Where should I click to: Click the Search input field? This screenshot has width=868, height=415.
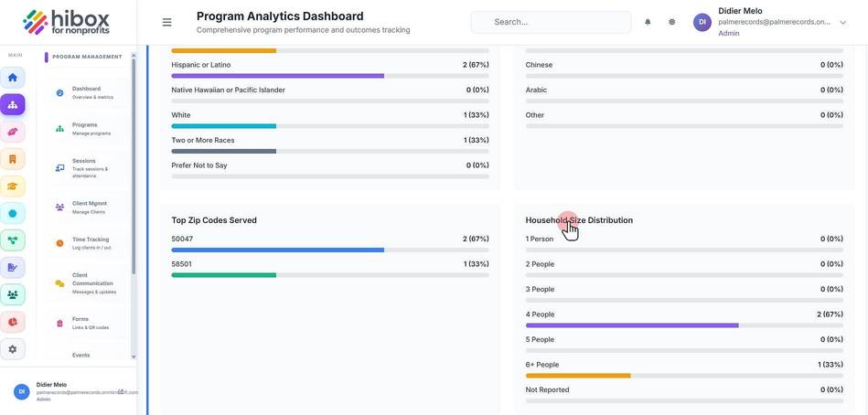[551, 22]
